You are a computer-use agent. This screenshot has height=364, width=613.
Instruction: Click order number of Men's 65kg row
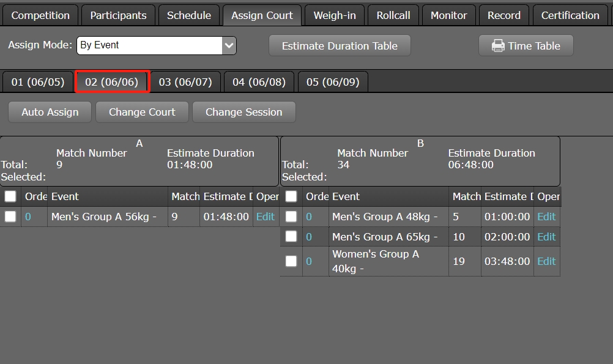point(309,237)
